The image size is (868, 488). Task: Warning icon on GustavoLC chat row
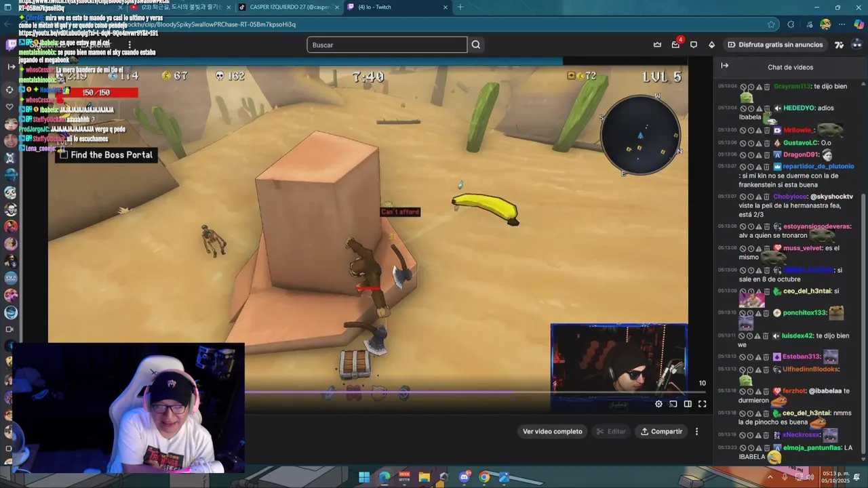759,143
